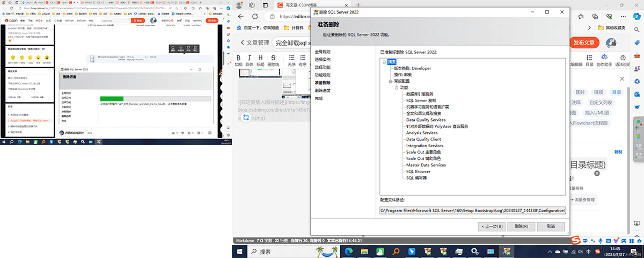Open the 创作助手 assistant icon
The width and height of the screenshot is (644, 258).
click(x=604, y=58)
